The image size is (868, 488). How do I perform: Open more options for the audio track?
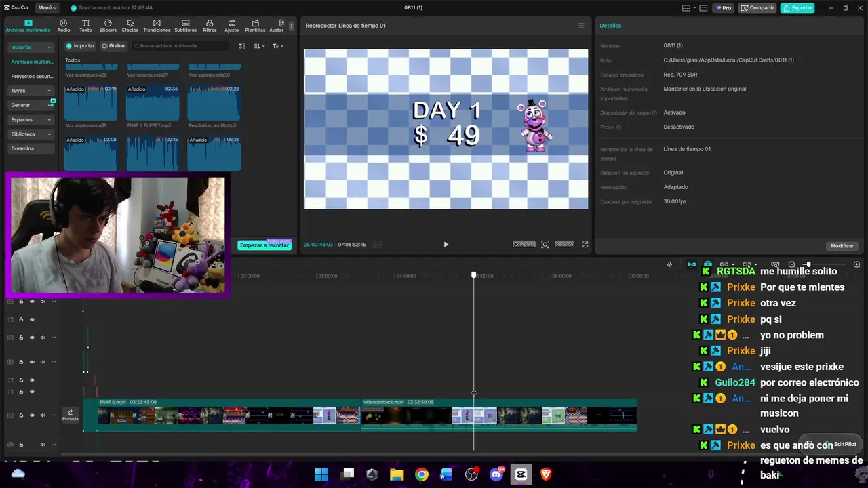pyautogui.click(x=54, y=445)
